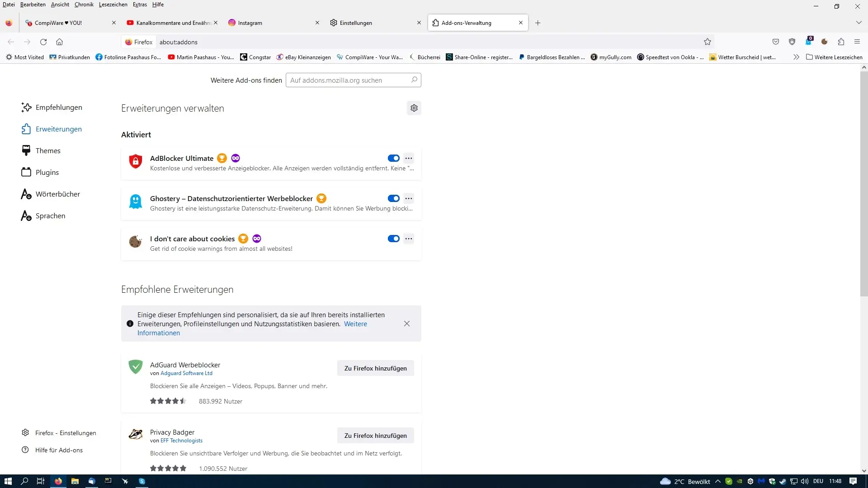Click the forward navigation arrow
The image size is (868, 488).
27,42
